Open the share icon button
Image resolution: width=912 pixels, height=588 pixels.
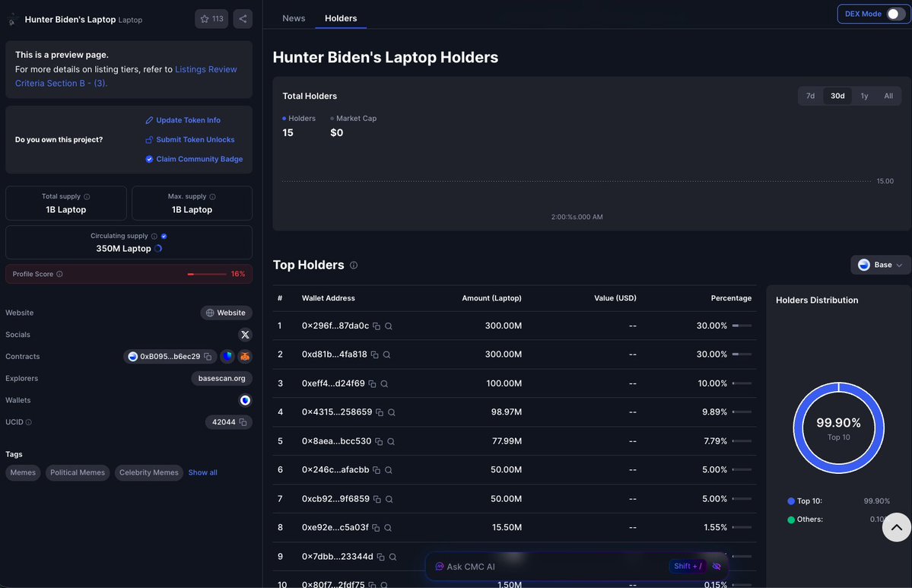point(243,19)
